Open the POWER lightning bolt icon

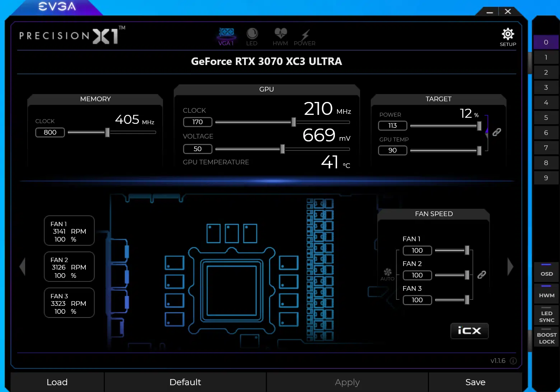(304, 34)
